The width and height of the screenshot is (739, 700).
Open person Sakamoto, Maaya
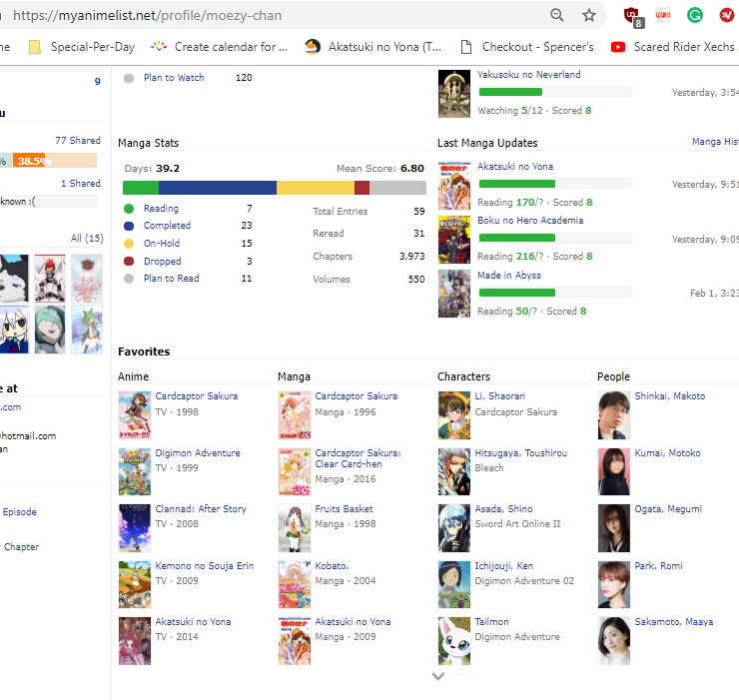pyautogui.click(x=673, y=622)
